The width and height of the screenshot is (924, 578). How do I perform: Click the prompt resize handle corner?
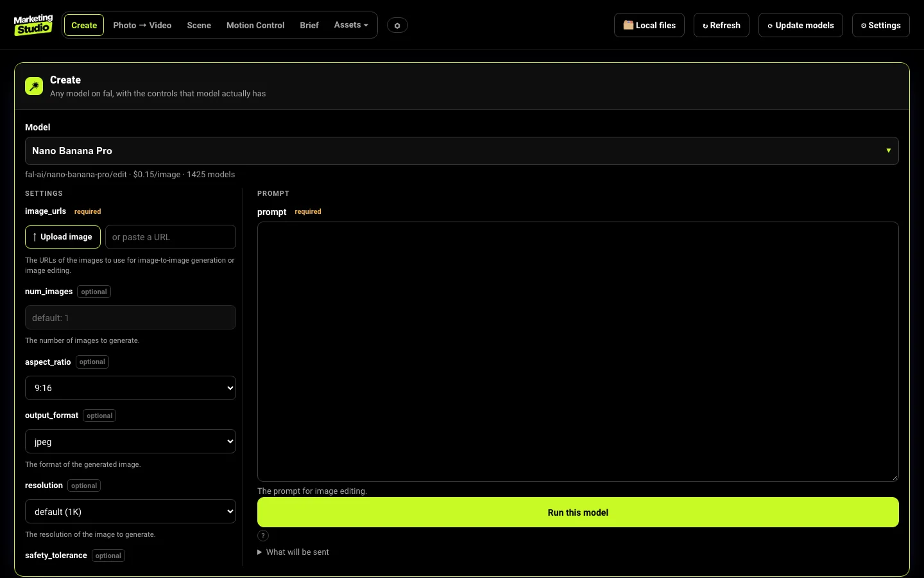894,477
